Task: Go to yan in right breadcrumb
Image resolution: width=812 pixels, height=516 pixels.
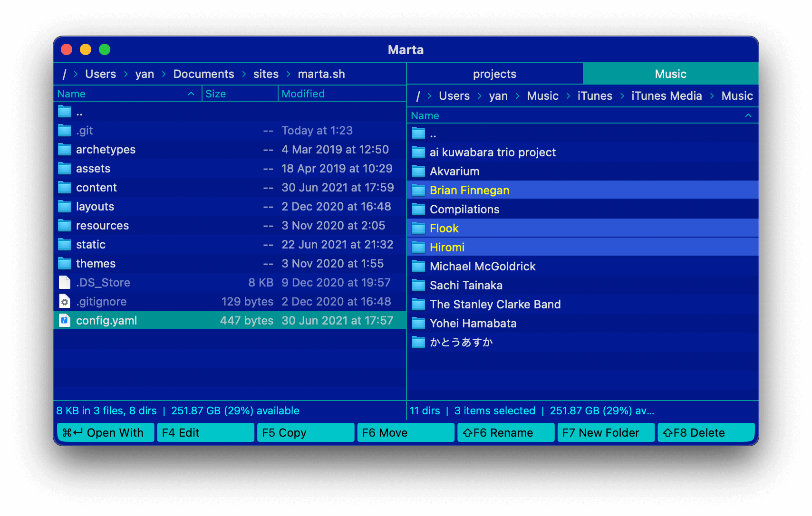Action: point(498,96)
